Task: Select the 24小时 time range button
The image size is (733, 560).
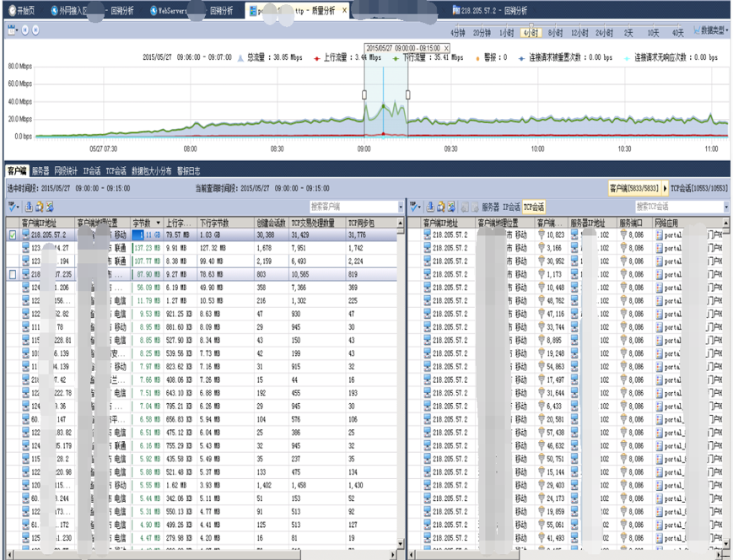Action: click(604, 32)
